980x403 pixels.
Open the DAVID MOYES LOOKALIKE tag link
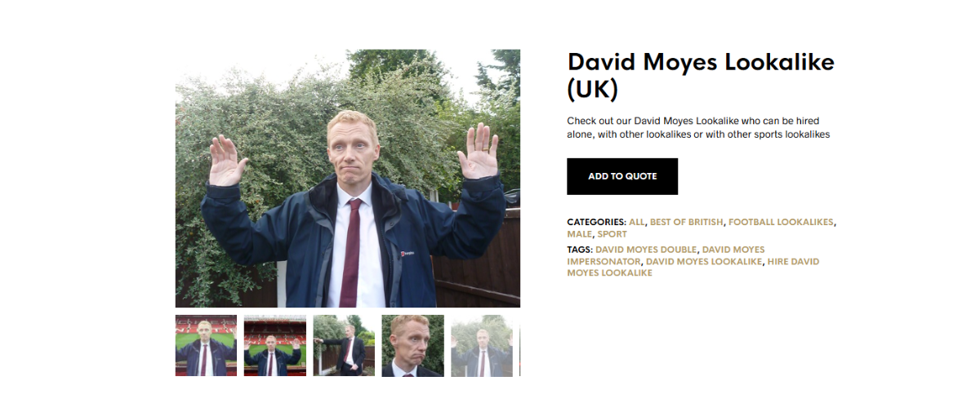point(704,262)
